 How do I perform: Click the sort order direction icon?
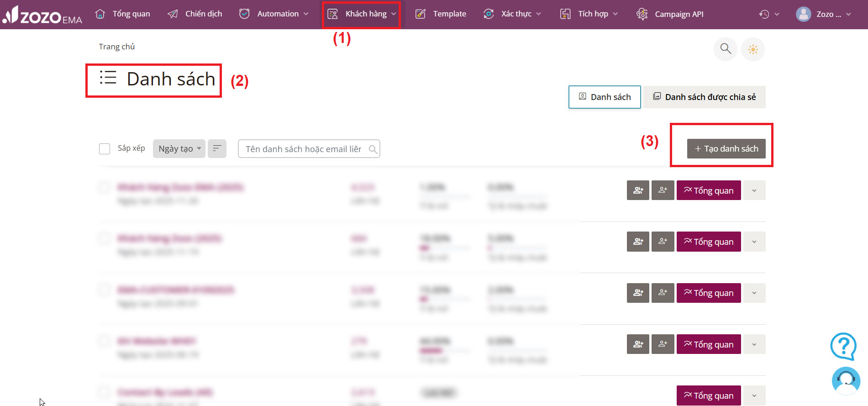217,148
